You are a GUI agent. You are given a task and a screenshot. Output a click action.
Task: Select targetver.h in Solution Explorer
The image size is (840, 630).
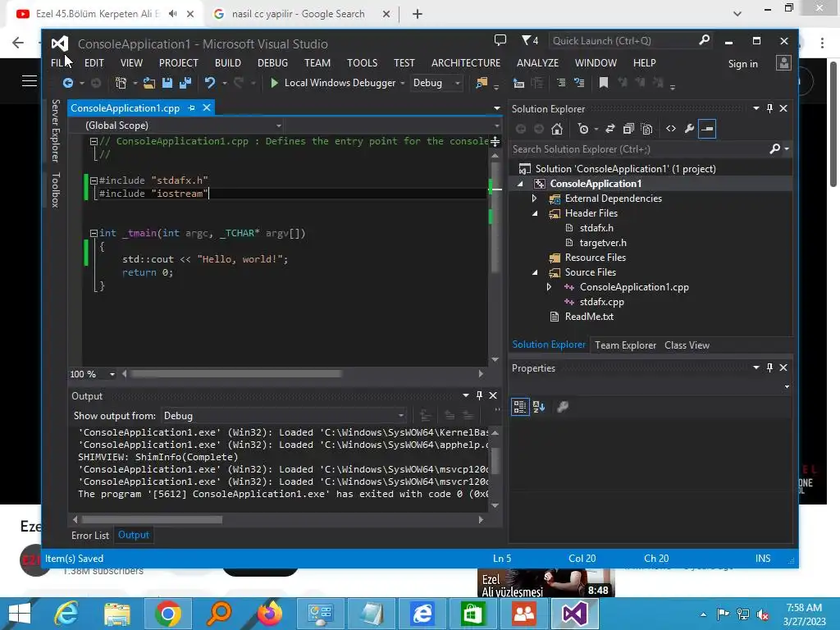tap(603, 243)
